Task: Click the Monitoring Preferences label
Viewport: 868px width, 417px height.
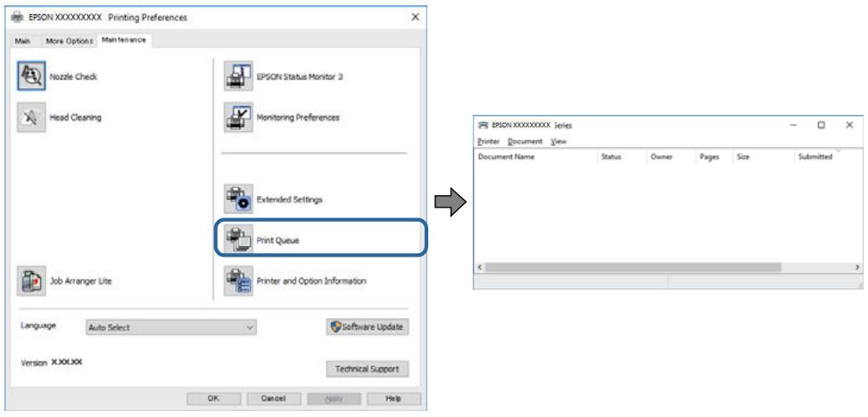Action: pyautogui.click(x=298, y=118)
